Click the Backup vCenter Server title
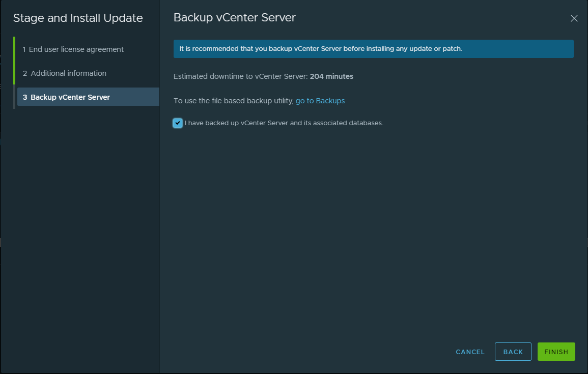This screenshot has height=374, width=588. point(234,17)
